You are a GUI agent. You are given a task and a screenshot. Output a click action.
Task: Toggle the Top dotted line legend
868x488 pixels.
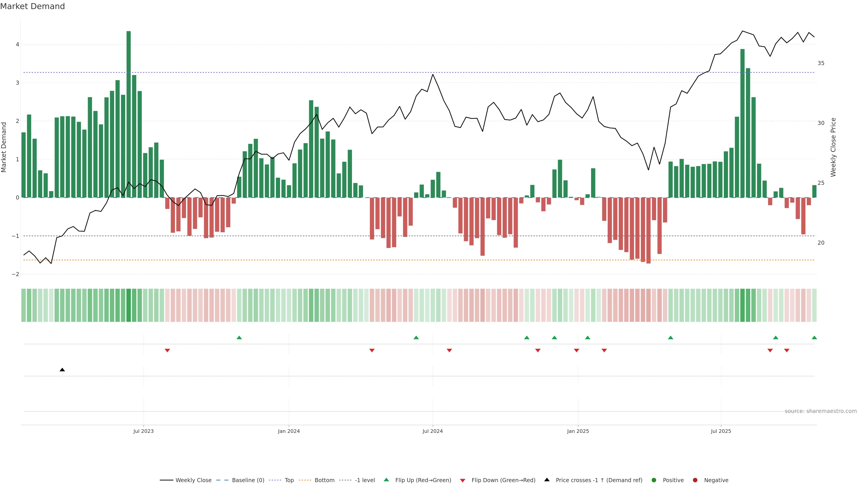(289, 480)
